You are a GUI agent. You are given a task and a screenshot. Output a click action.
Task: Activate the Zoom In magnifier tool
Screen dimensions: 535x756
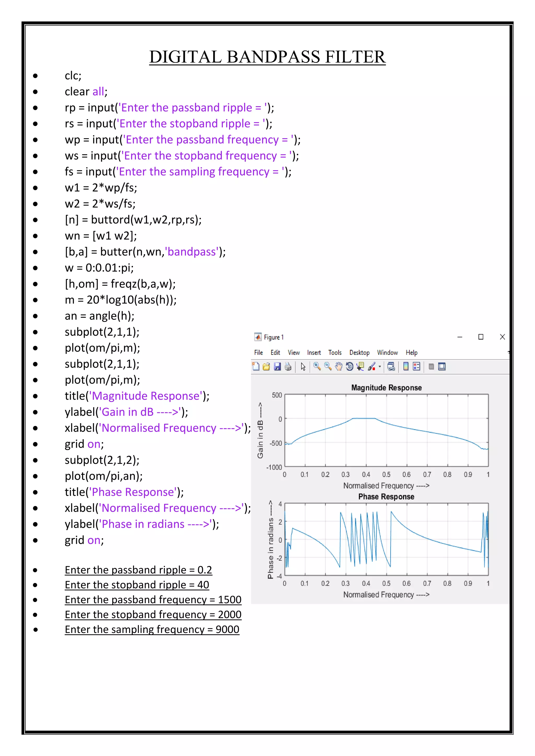[317, 367]
